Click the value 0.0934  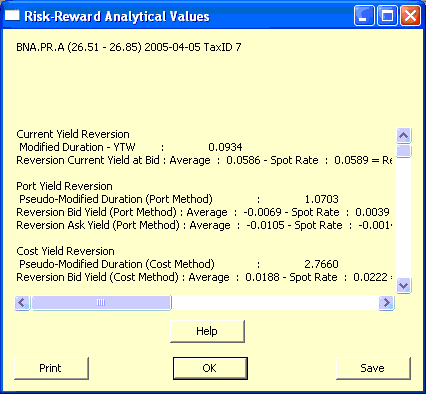(x=225, y=147)
